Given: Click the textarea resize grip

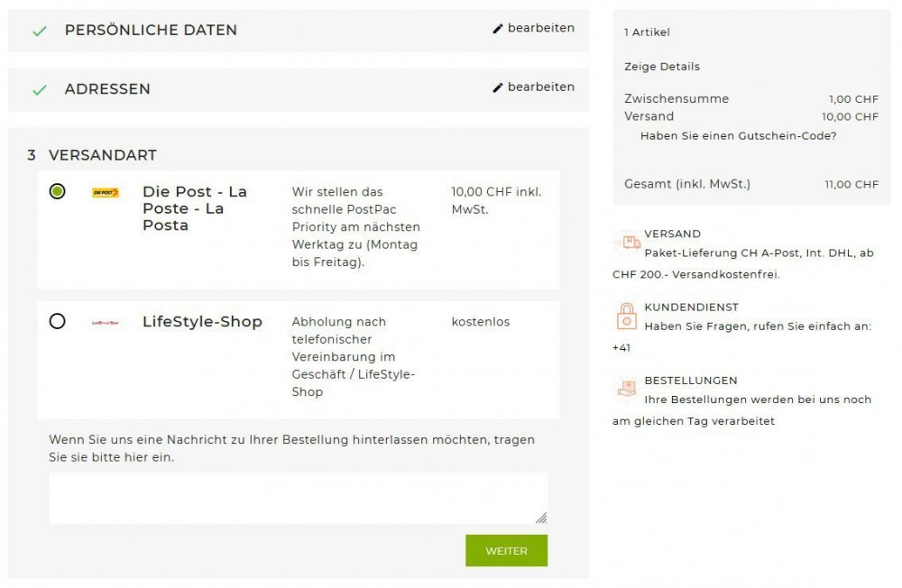Looking at the screenshot, I should (542, 517).
